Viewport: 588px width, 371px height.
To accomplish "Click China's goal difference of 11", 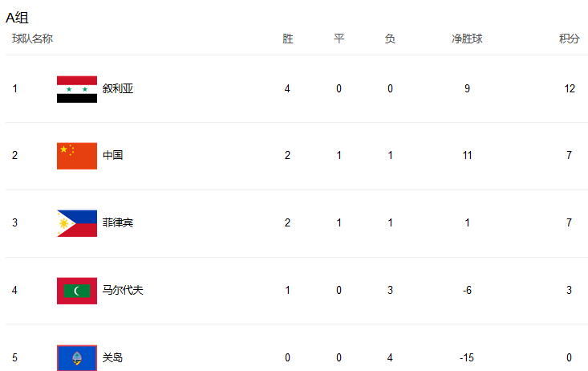I will coord(467,156).
